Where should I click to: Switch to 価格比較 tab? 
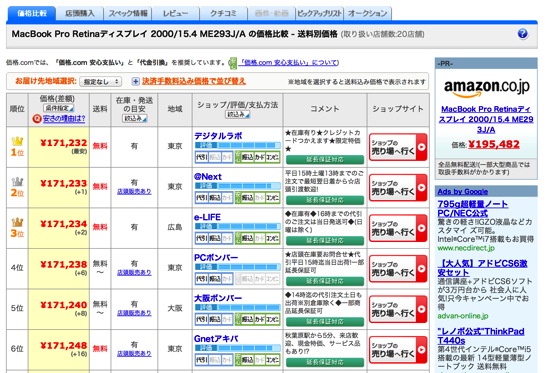32,13
